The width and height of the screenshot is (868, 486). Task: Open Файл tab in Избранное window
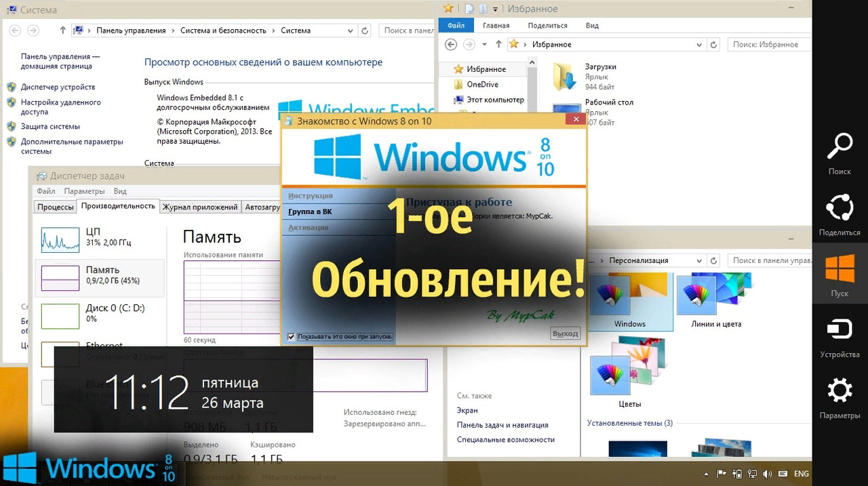coord(456,25)
